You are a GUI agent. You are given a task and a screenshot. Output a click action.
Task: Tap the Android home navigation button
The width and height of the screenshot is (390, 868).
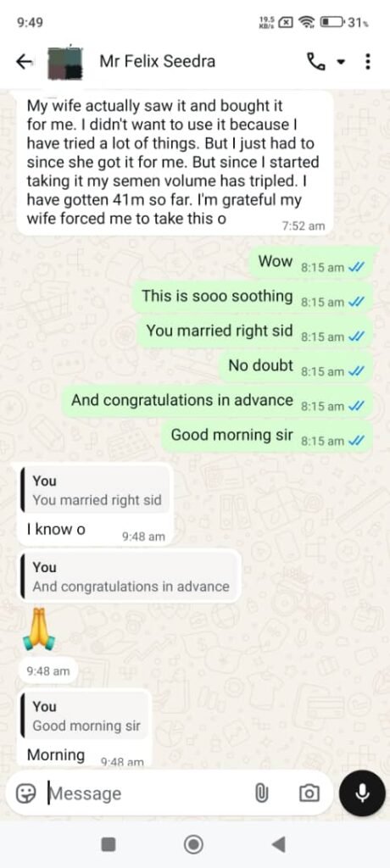click(193, 844)
